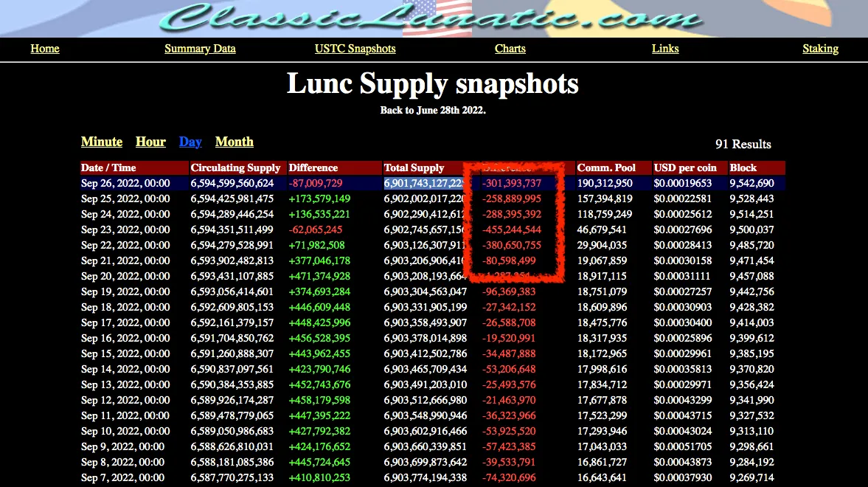Click block number 9,542,690

pyautogui.click(x=751, y=184)
